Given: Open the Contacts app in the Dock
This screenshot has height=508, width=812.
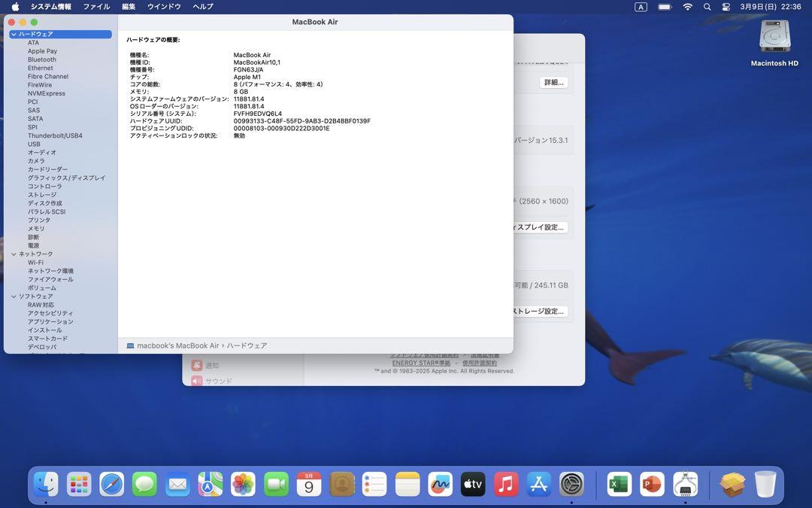Looking at the screenshot, I should [342, 484].
